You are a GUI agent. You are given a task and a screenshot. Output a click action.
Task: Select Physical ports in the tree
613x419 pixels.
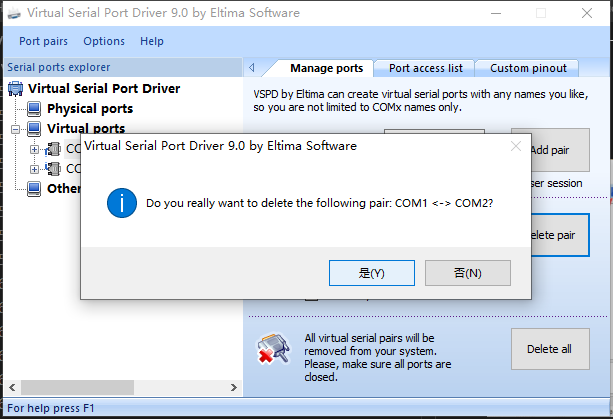pos(90,108)
